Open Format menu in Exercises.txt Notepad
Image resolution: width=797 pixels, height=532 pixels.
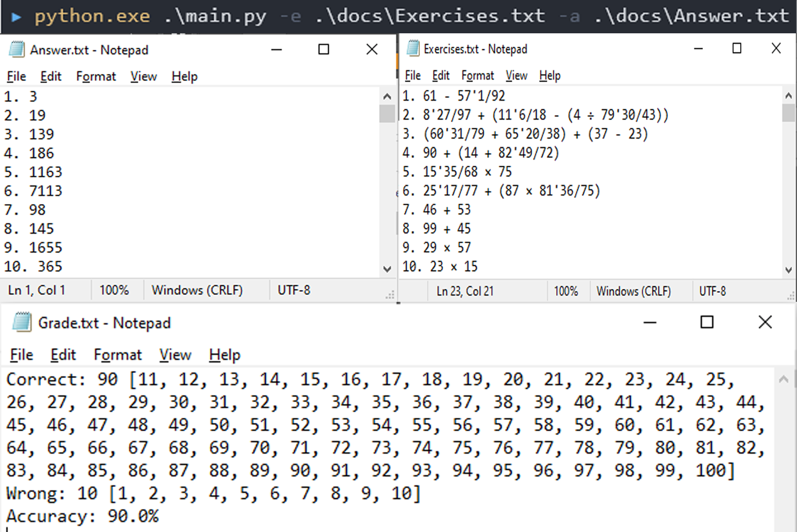[477, 75]
